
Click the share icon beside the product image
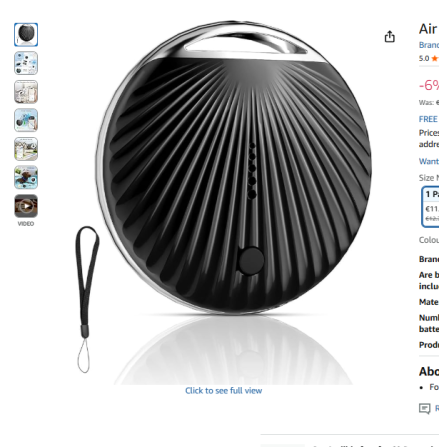389,36
